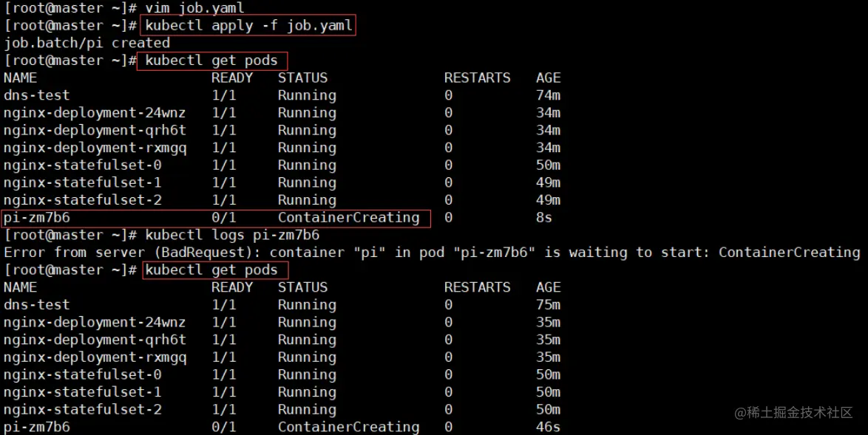The width and height of the screenshot is (868, 435).
Task: Click the "8s" age value
Action: point(543,218)
